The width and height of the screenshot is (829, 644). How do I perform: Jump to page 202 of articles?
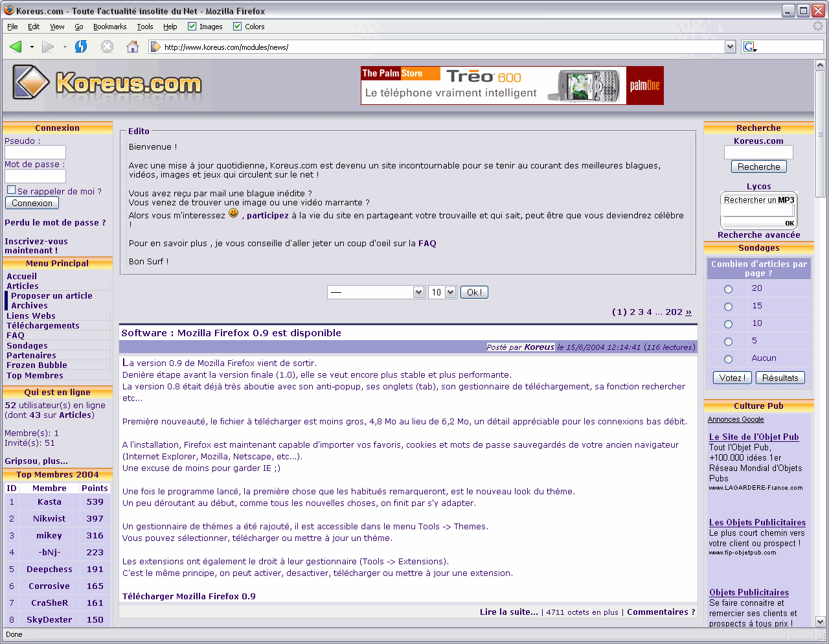click(x=674, y=312)
